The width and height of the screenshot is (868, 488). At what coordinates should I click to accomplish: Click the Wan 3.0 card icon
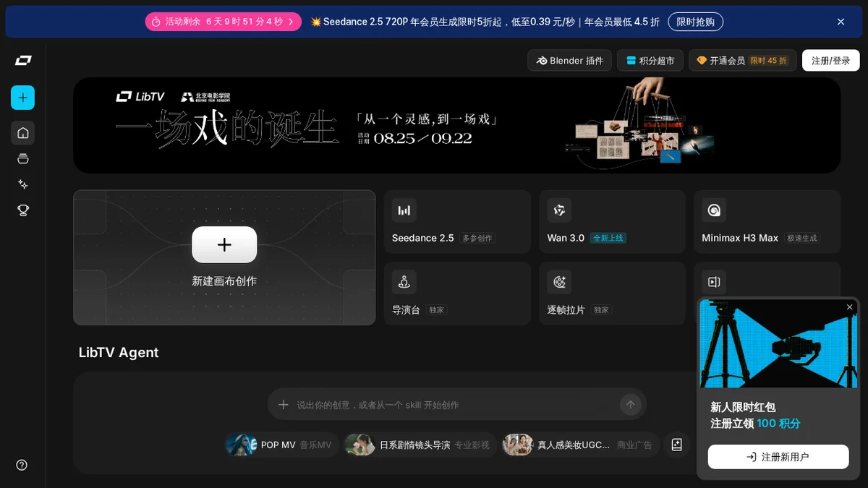559,210
